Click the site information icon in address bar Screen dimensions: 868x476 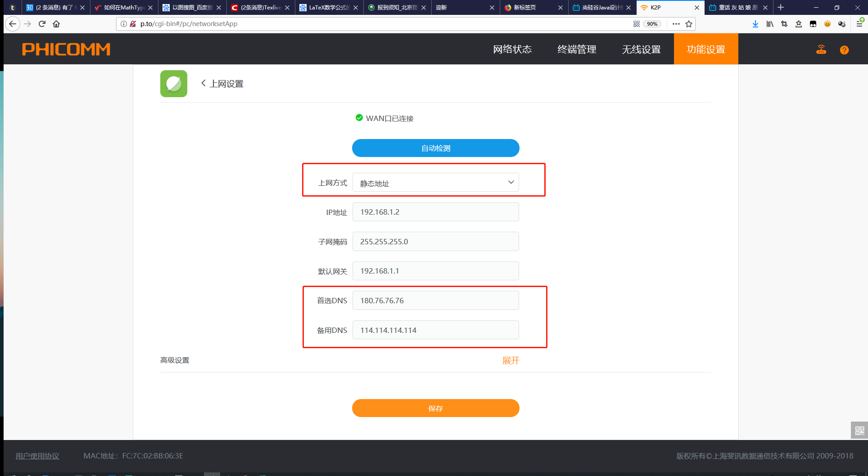coord(124,24)
